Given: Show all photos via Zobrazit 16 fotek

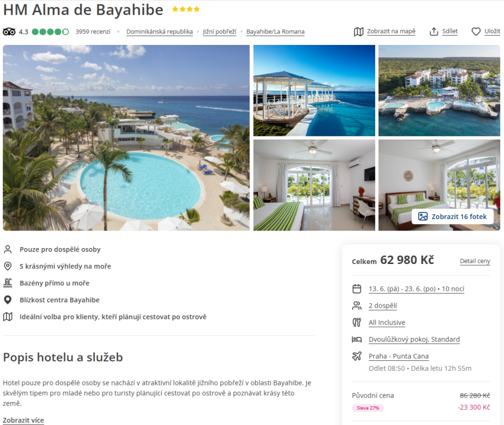Looking at the screenshot, I should coord(453,216).
